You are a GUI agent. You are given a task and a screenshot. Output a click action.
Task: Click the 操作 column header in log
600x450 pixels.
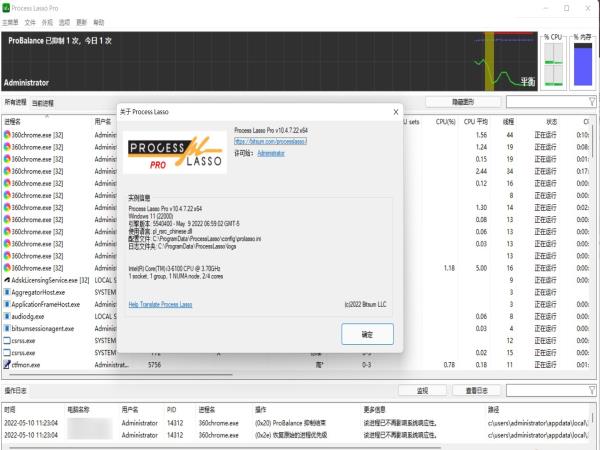(261, 409)
